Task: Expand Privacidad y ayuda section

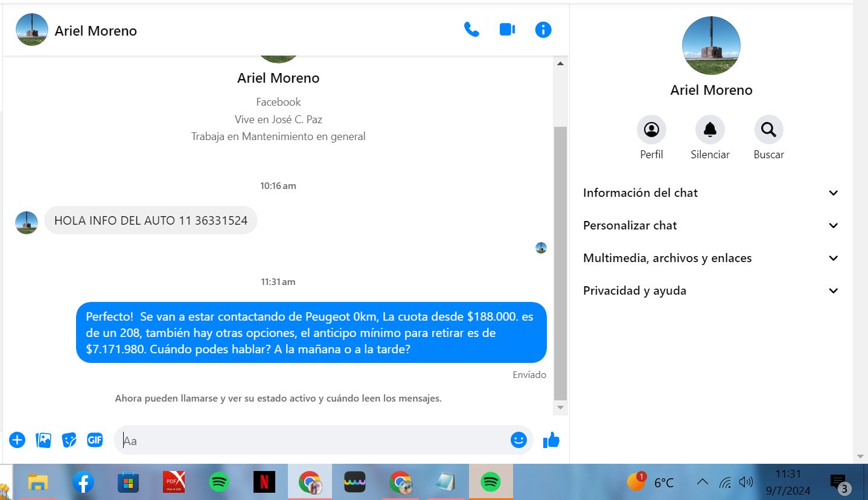Action: coord(711,291)
